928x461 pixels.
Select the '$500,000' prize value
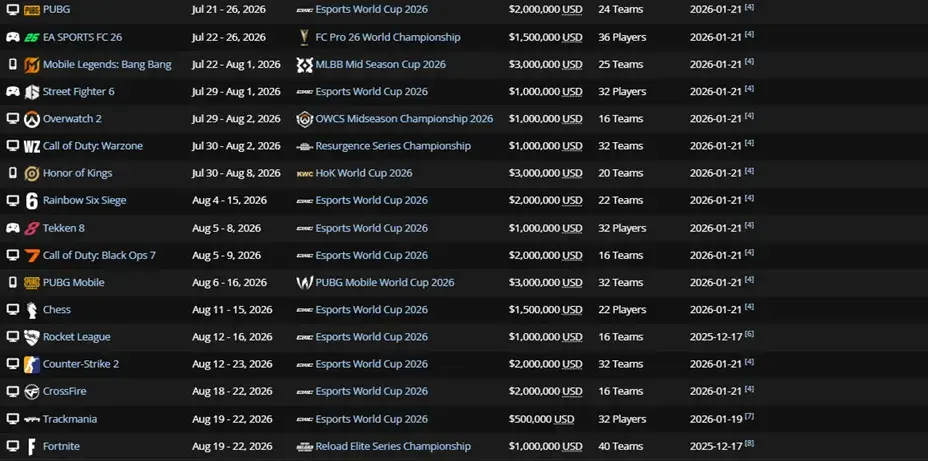tap(530, 419)
